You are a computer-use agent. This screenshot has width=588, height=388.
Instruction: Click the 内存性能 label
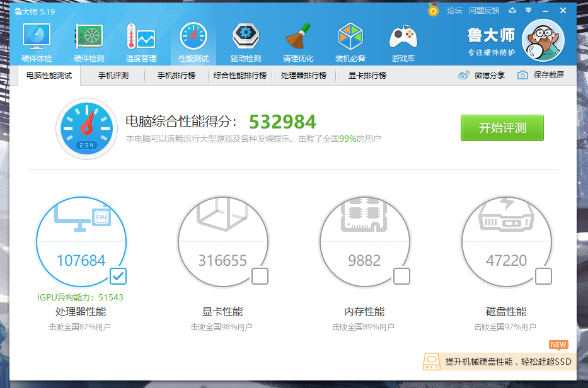(x=364, y=312)
